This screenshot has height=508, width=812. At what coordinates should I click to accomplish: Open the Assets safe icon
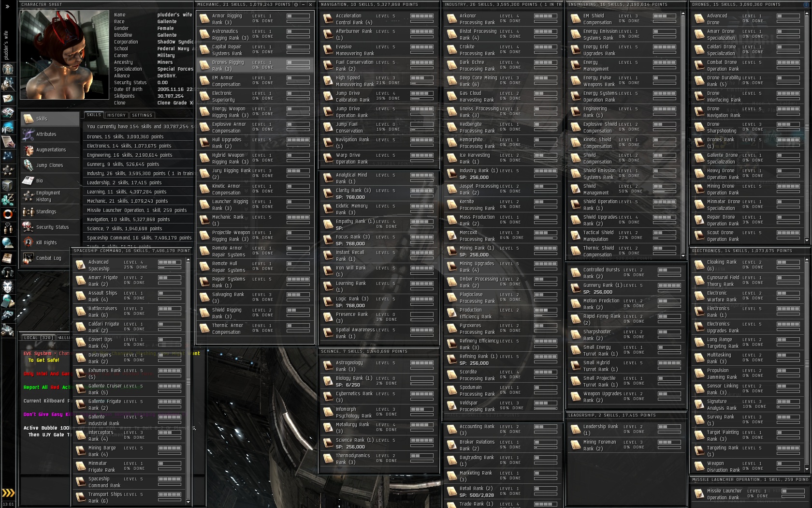8,185
